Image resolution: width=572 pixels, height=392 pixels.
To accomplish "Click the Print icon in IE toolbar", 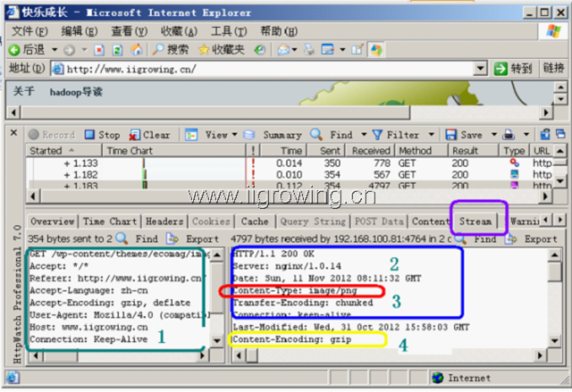I will point(309,50).
